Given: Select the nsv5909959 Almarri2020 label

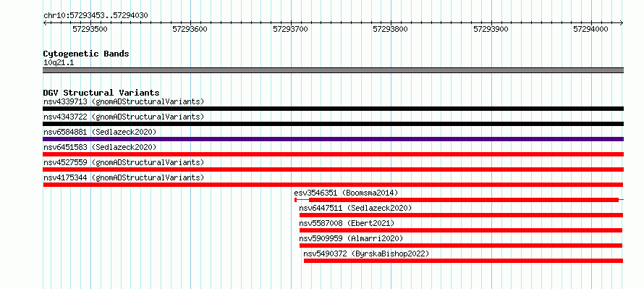Looking at the screenshot, I should [351, 238].
